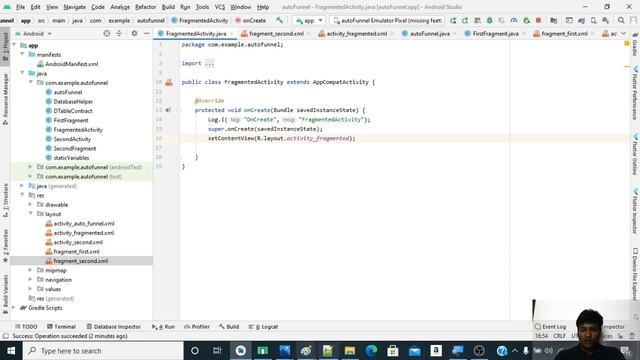The image size is (640, 360).
Task: Open the Analyze menu
Action: pyautogui.click(x=120, y=7)
